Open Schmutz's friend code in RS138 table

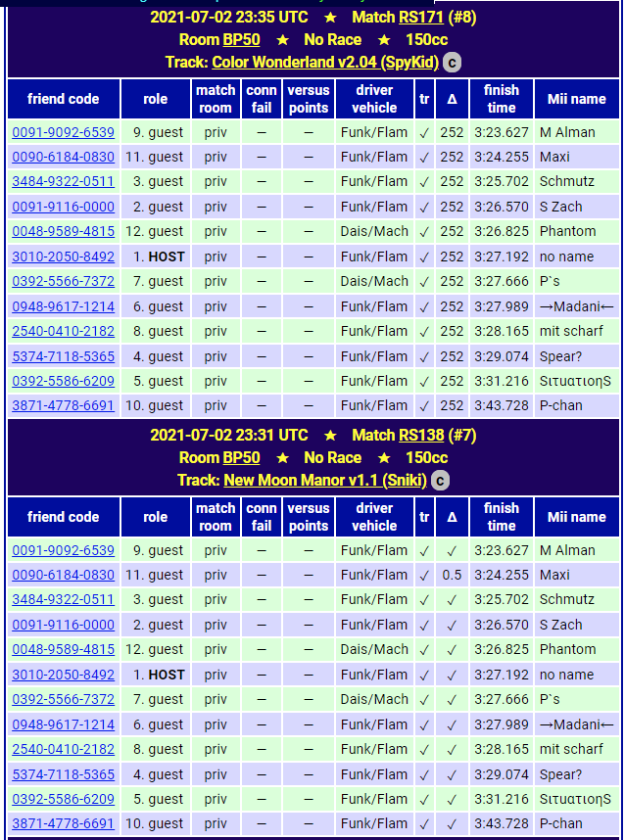click(64, 599)
